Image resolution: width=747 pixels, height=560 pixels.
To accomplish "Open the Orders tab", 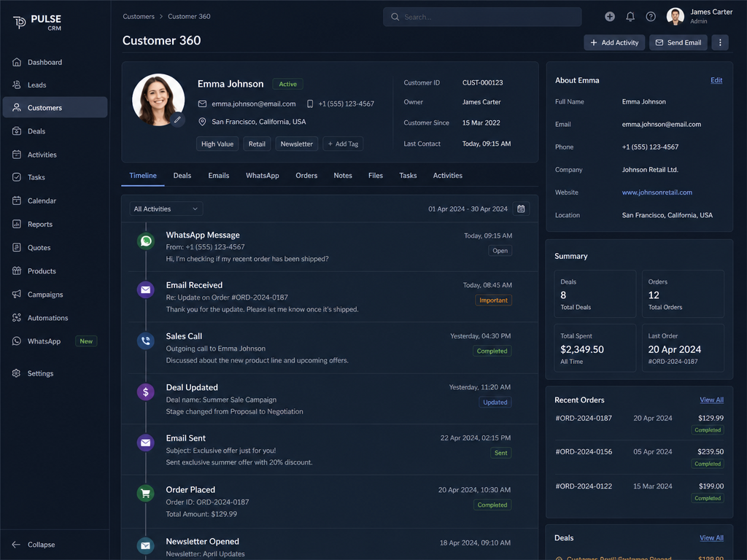I will (x=306, y=175).
